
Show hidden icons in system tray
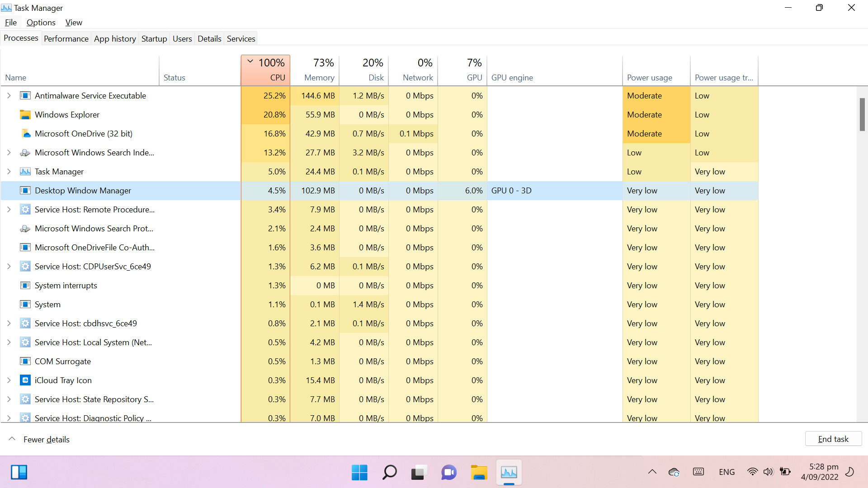click(x=652, y=472)
